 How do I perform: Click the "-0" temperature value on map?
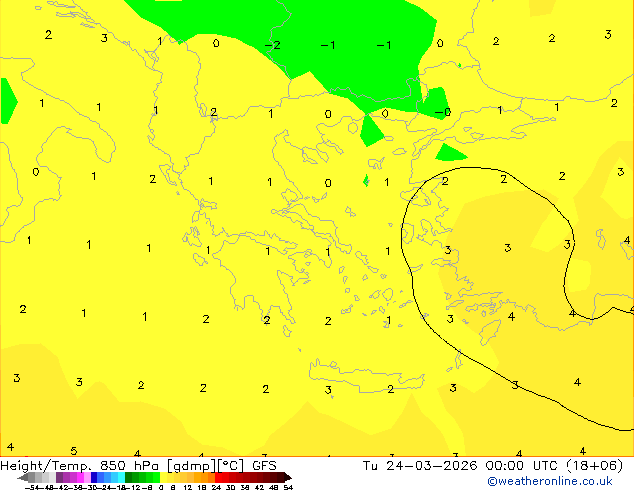443,112
